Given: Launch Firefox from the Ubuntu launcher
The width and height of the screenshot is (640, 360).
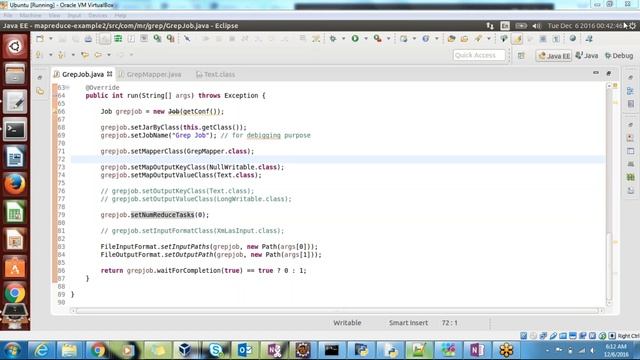Looking at the screenshot, I should pos(15,184).
